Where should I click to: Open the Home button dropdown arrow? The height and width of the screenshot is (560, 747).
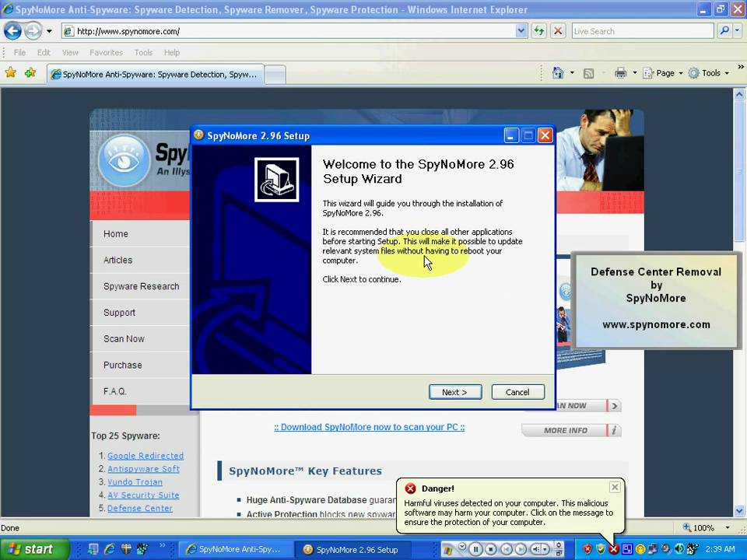click(x=572, y=73)
